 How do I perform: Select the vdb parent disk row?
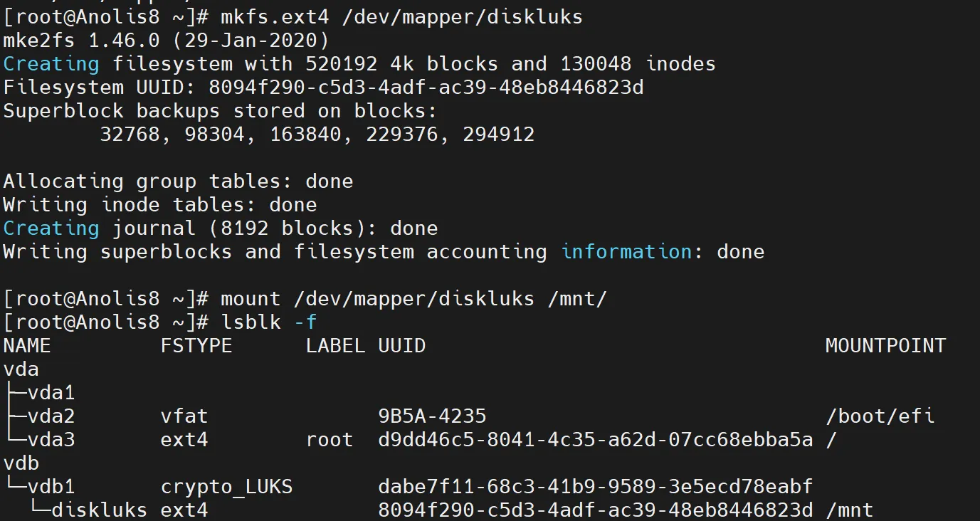[21, 463]
